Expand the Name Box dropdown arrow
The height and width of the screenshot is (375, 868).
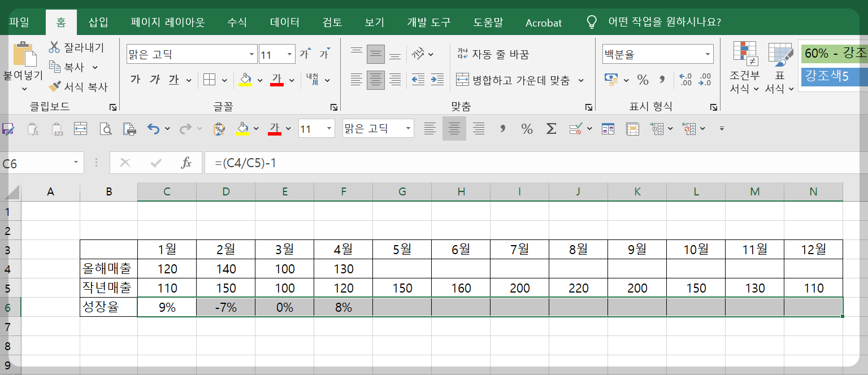[76, 163]
